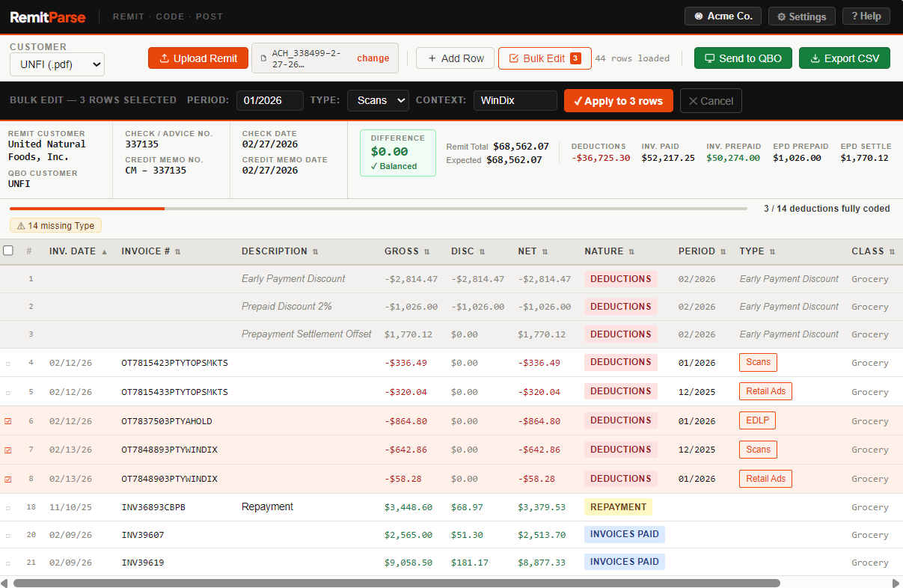Toggle Bulk Edit mode
Viewport: 903px width, 588px height.
tap(545, 58)
